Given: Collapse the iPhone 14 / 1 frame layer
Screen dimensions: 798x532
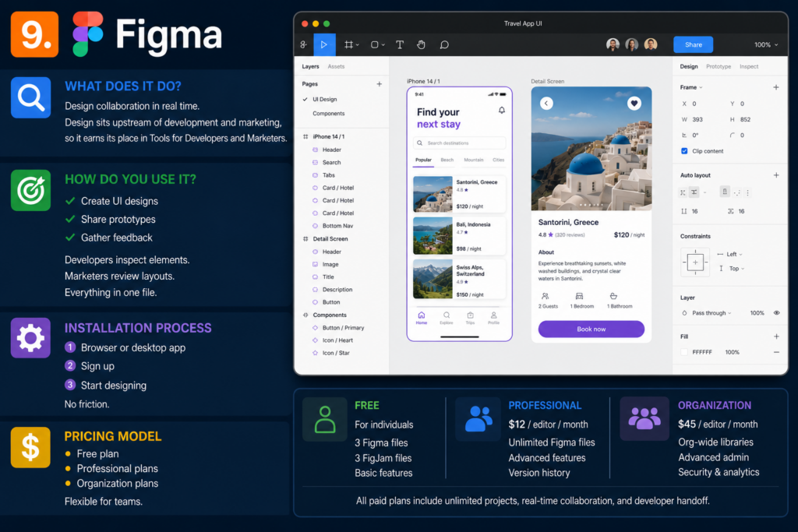Looking at the screenshot, I should click(x=305, y=137).
